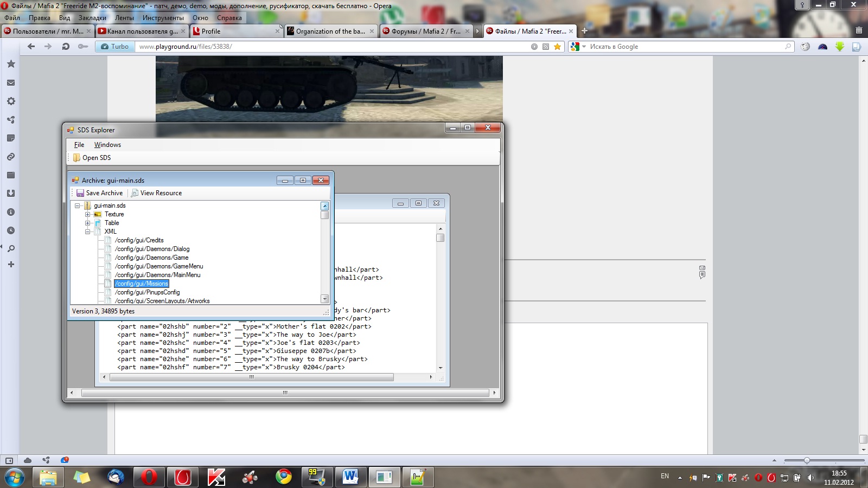This screenshot has height=488, width=868.
Task: Click the archive tree vertical scrollbar thumb
Action: [x=325, y=215]
